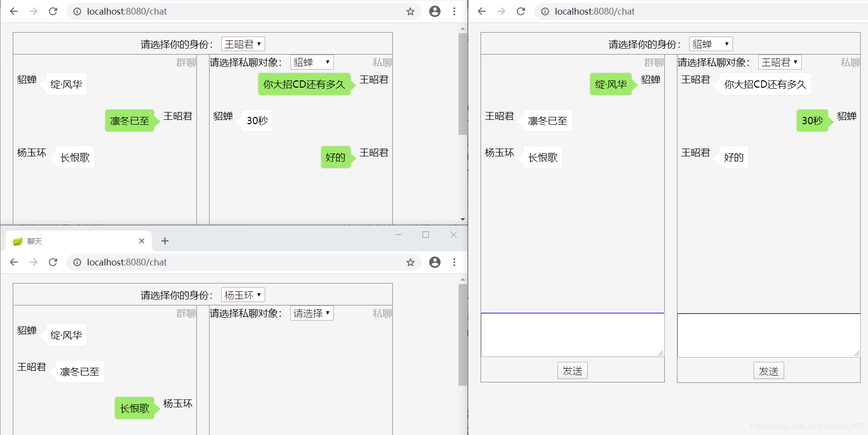Viewport: 868px width, 435px height.
Task: Click address bar in the right window
Action: click(702, 11)
